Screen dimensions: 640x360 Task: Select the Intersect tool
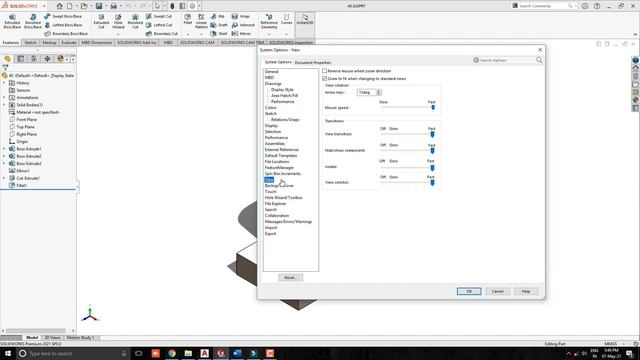click(x=243, y=25)
